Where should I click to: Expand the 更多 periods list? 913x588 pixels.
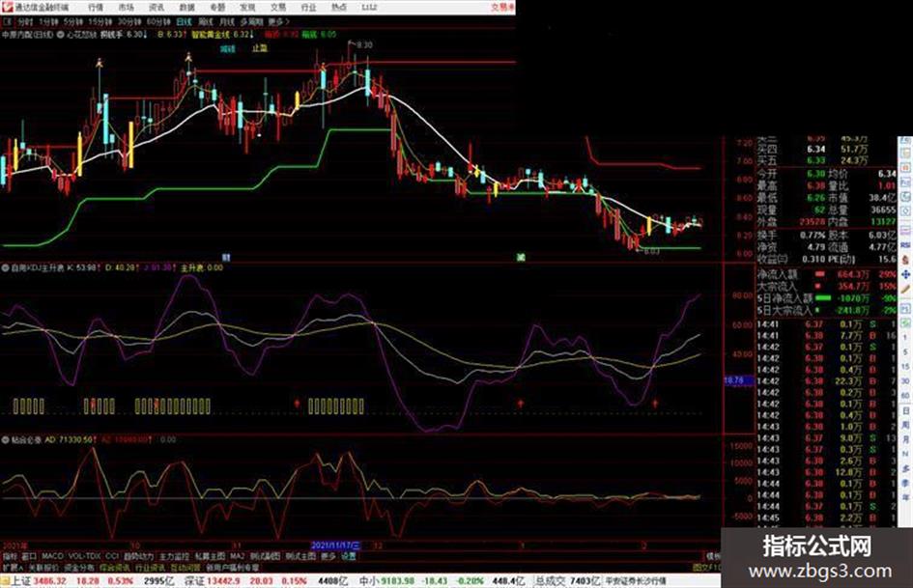pos(278,22)
